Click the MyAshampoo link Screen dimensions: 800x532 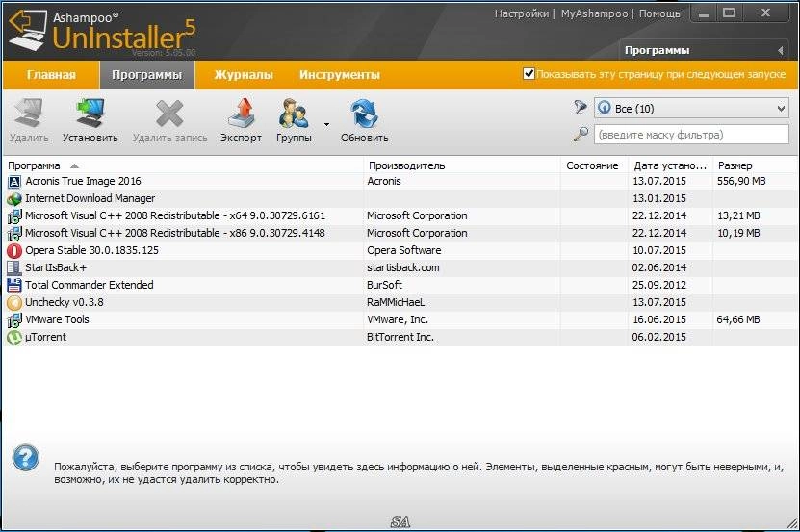[594, 13]
